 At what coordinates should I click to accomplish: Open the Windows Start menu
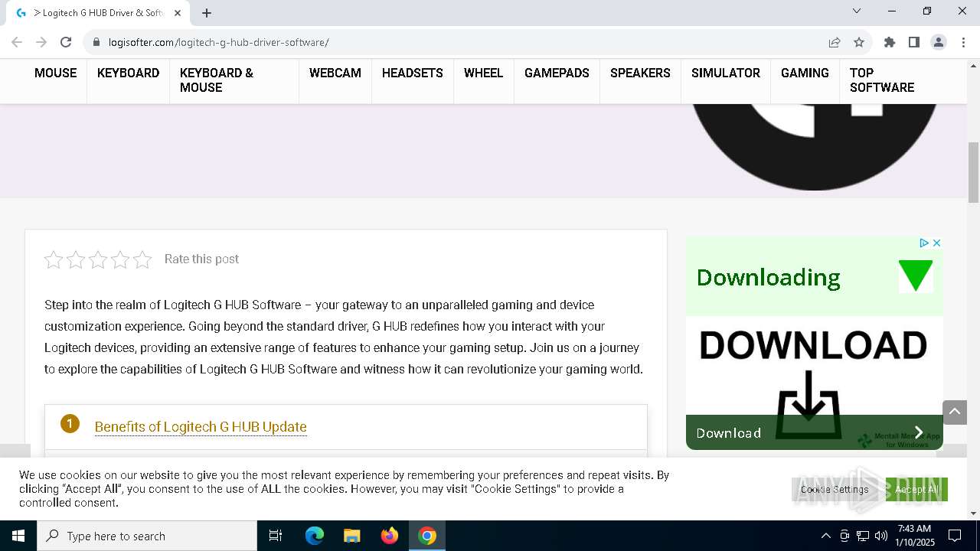tap(18, 536)
